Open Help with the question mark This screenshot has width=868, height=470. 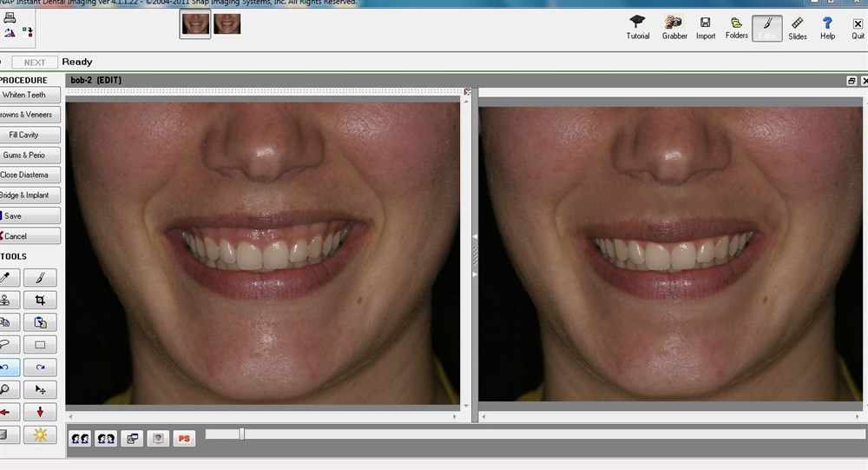pyautogui.click(x=827, y=28)
